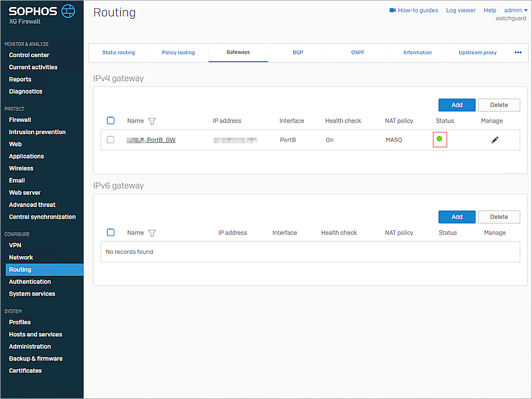Click the green status indicator for PortB gateway
Screen dimensions: 532x399
439,139
